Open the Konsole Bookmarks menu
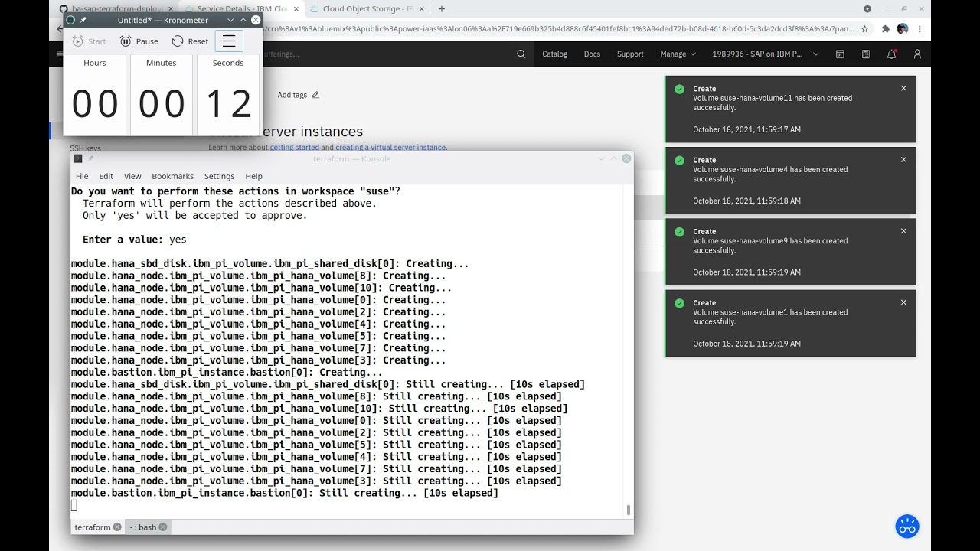The image size is (980, 551). tap(172, 176)
